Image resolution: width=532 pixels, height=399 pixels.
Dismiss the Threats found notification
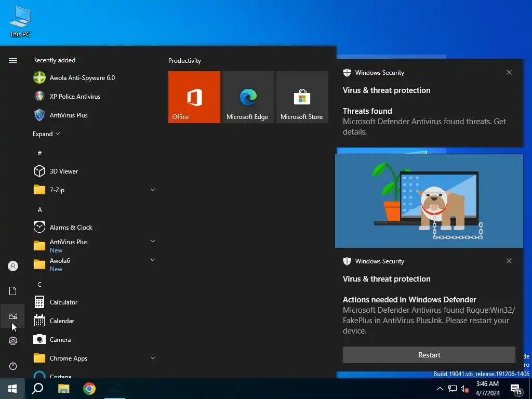(509, 72)
